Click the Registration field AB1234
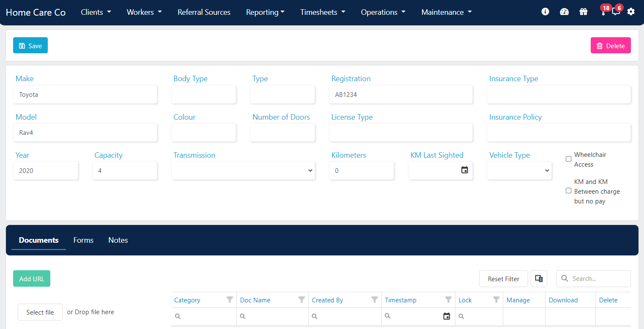 401,94
